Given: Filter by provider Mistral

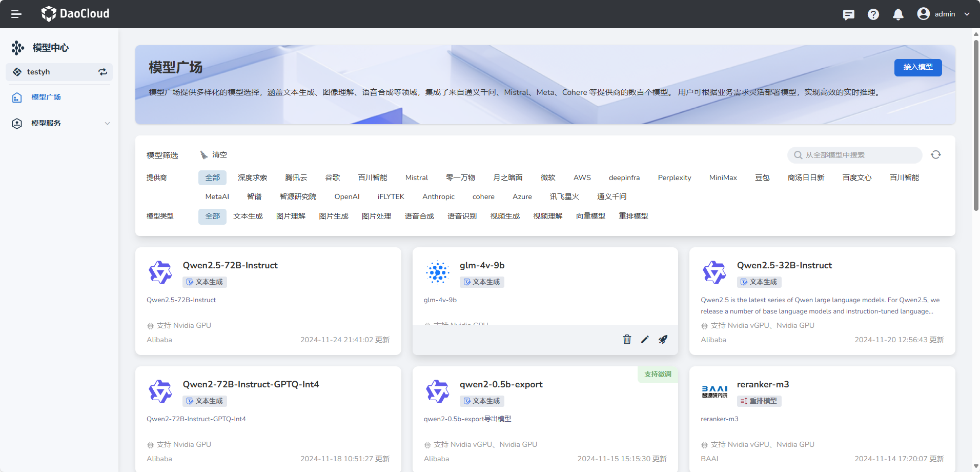Looking at the screenshot, I should pyautogui.click(x=417, y=178).
